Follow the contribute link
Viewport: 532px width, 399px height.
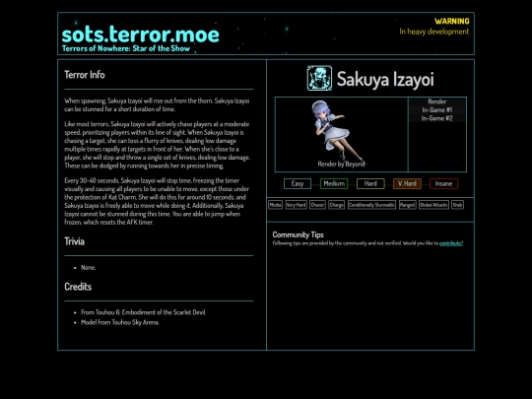451,243
